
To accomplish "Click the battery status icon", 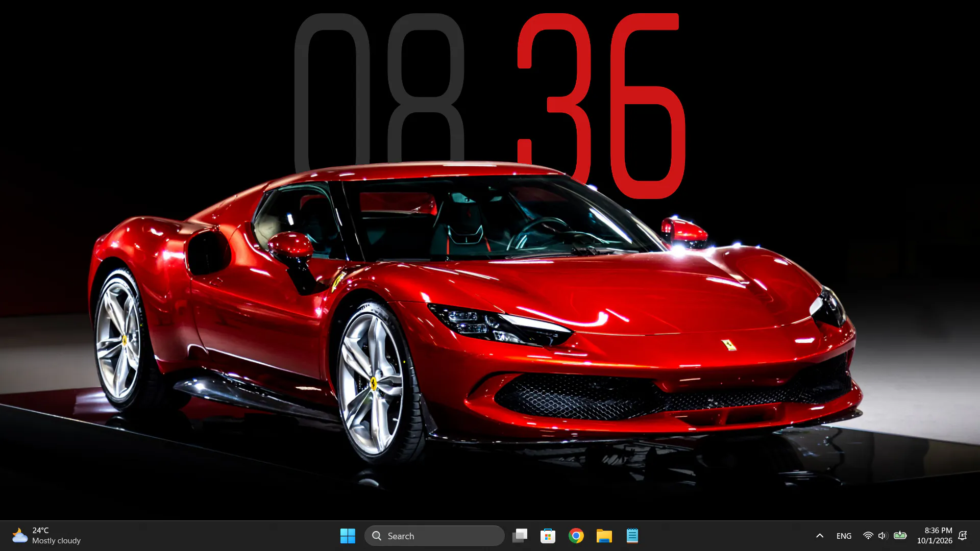I will 900,536.
